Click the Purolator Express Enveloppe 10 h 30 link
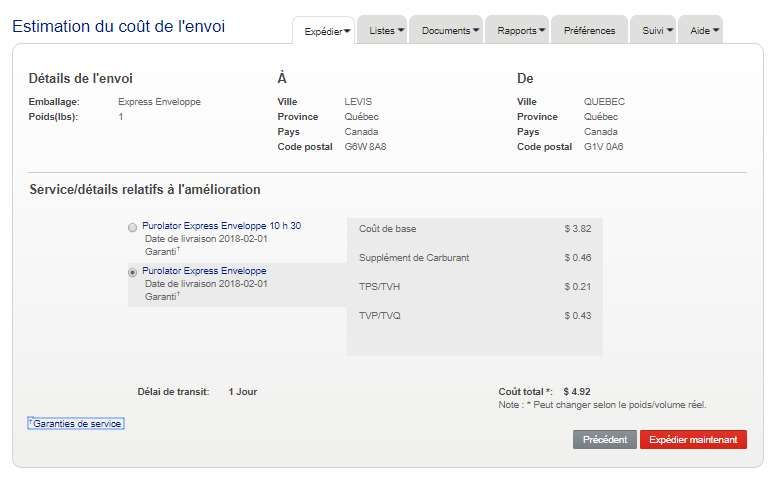This screenshot has width=773, height=480. click(x=221, y=226)
